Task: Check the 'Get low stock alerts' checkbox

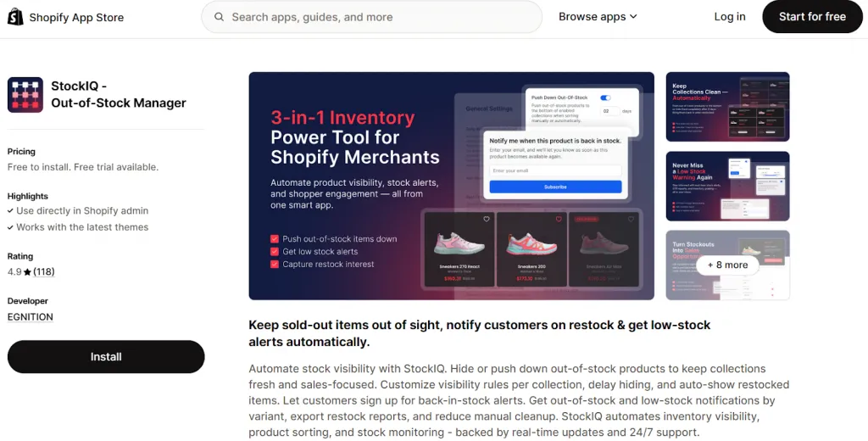Action: (x=275, y=252)
